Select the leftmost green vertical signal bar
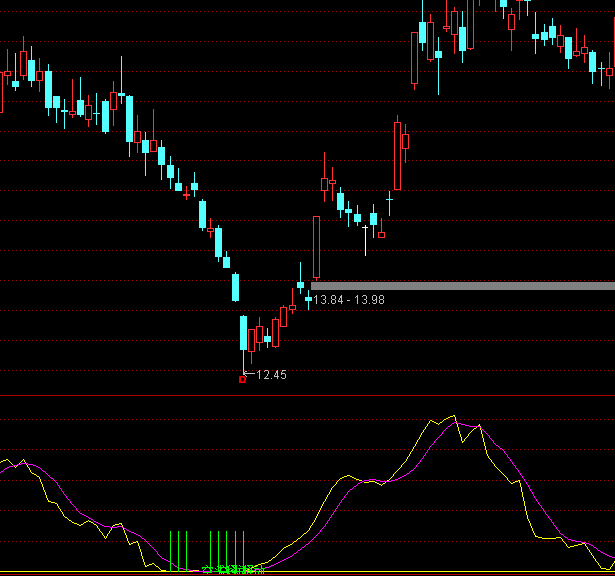The height and width of the screenshot is (576, 615). (x=171, y=550)
